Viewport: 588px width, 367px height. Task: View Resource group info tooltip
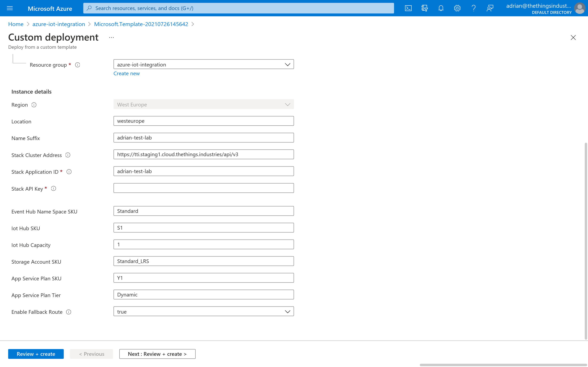pyautogui.click(x=78, y=65)
